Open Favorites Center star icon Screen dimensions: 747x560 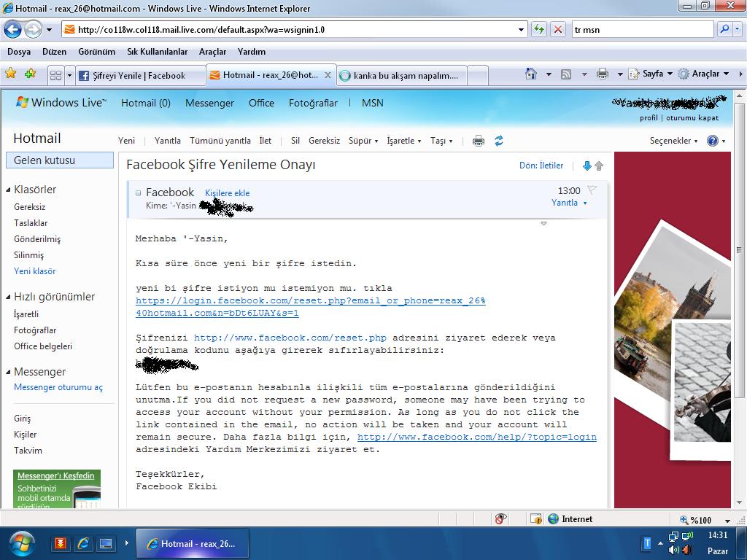[10, 74]
